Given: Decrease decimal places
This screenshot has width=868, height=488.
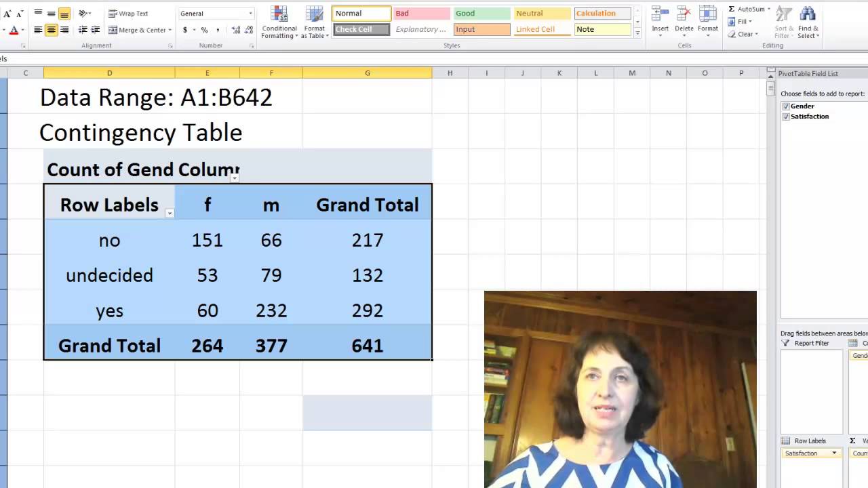Looking at the screenshot, I should point(248,30).
